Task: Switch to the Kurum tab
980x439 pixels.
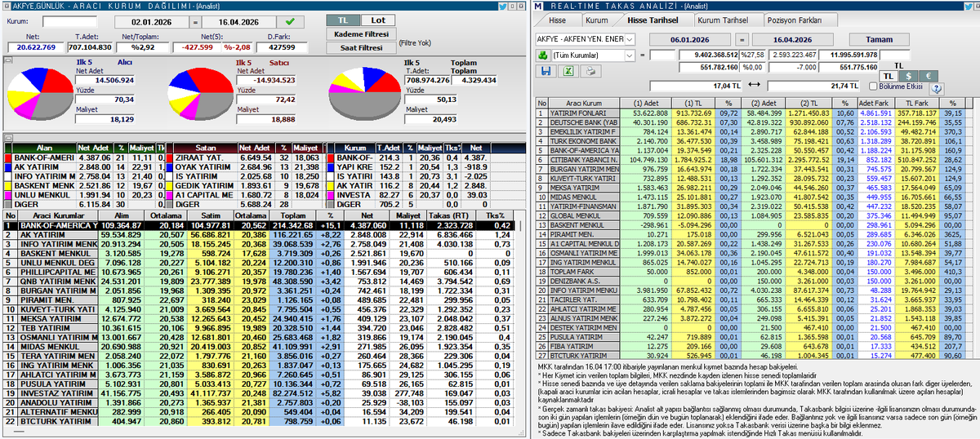Action: click(x=597, y=20)
